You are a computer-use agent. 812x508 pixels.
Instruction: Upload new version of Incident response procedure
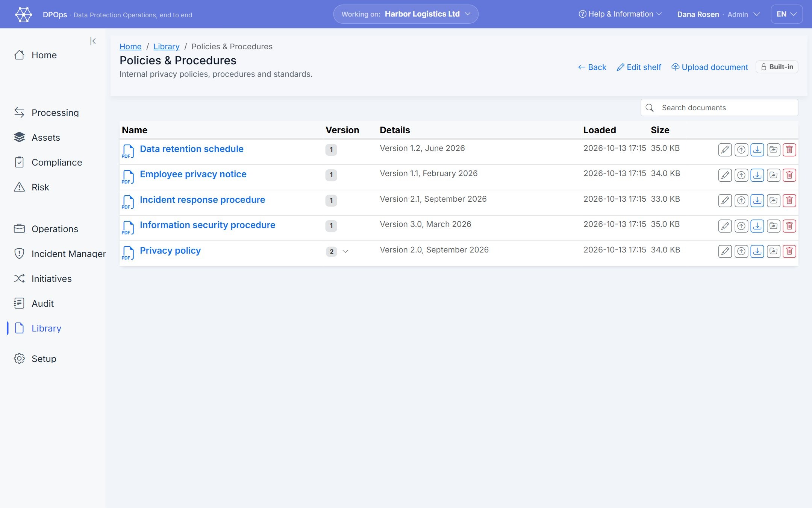(x=741, y=201)
